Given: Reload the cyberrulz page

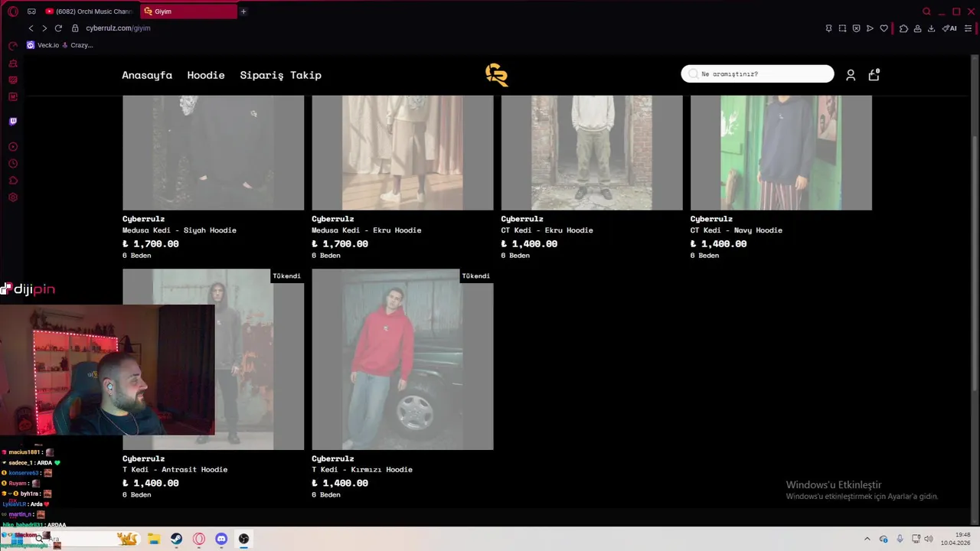Looking at the screenshot, I should 58,28.
